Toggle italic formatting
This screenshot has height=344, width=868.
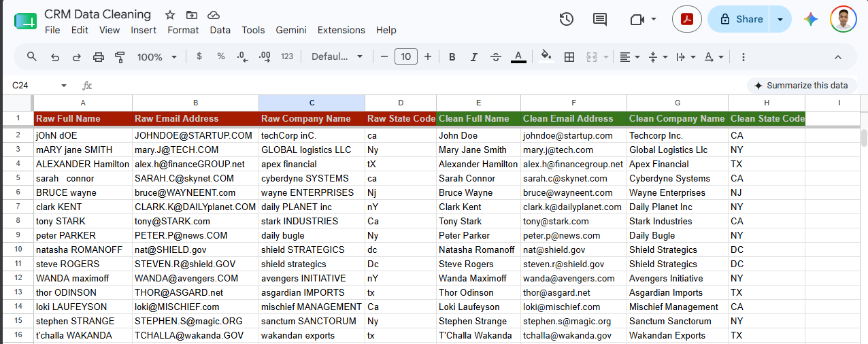pyautogui.click(x=473, y=56)
